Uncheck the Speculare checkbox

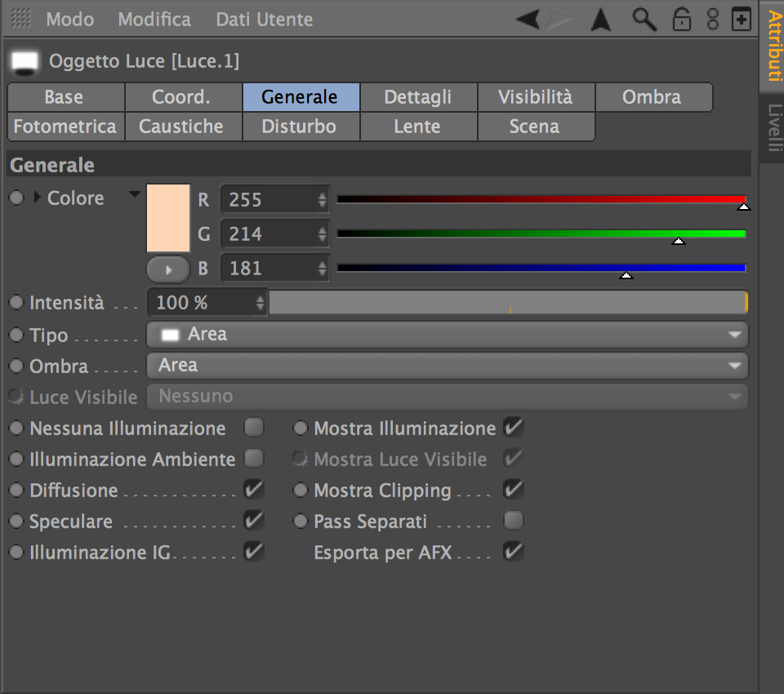(x=254, y=521)
